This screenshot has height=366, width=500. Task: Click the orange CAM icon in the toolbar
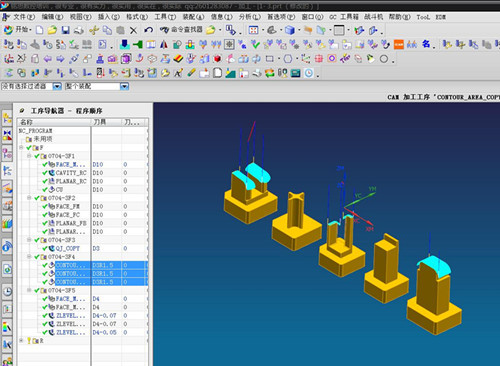[399, 44]
